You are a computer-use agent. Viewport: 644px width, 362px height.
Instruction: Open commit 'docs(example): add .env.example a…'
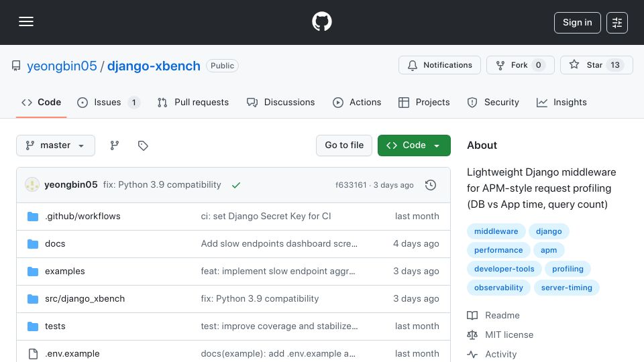coord(278,354)
